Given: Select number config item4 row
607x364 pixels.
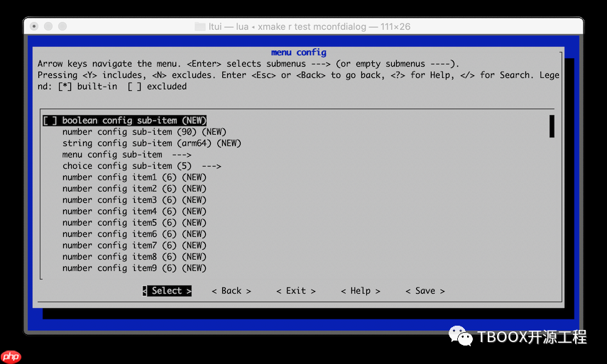Looking at the screenshot, I should coord(134,211).
